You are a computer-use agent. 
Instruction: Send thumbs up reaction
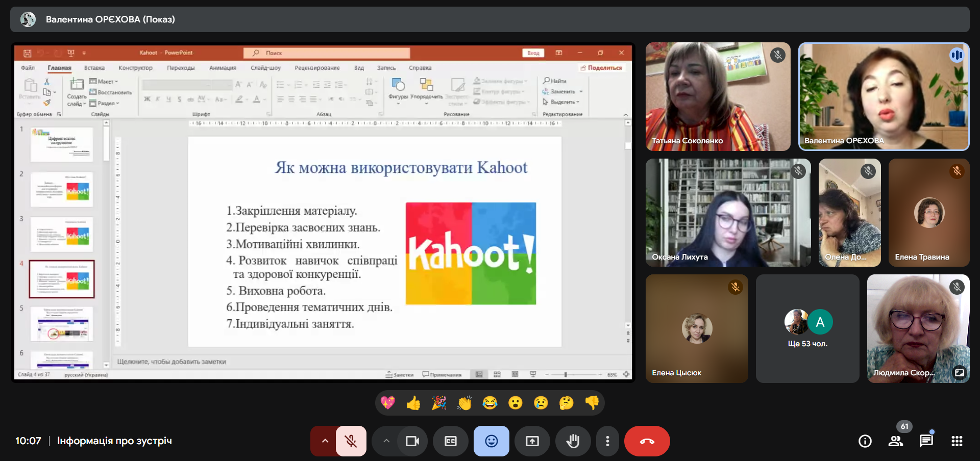pyautogui.click(x=413, y=403)
